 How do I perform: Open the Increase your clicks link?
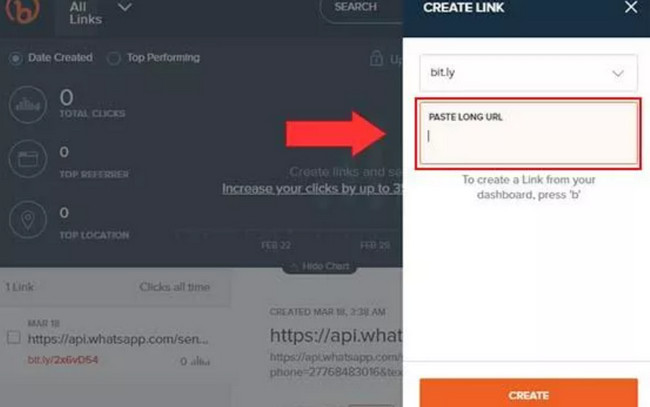point(312,189)
